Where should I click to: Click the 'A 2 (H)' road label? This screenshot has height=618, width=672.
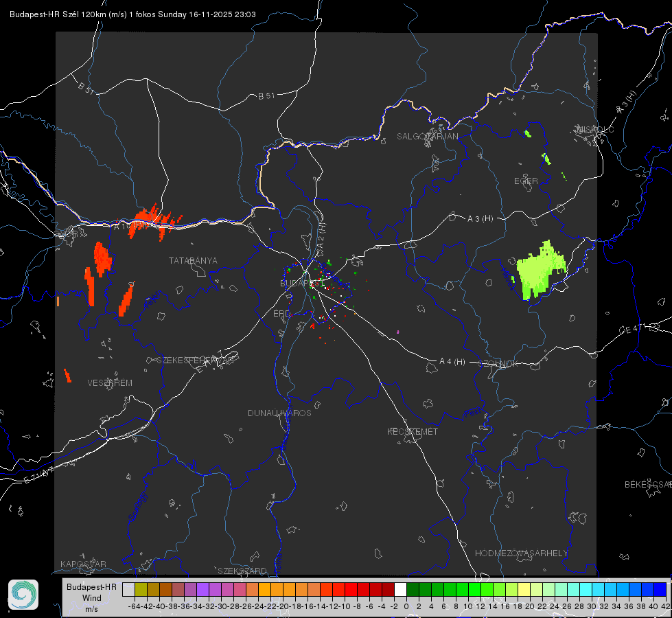click(321, 236)
